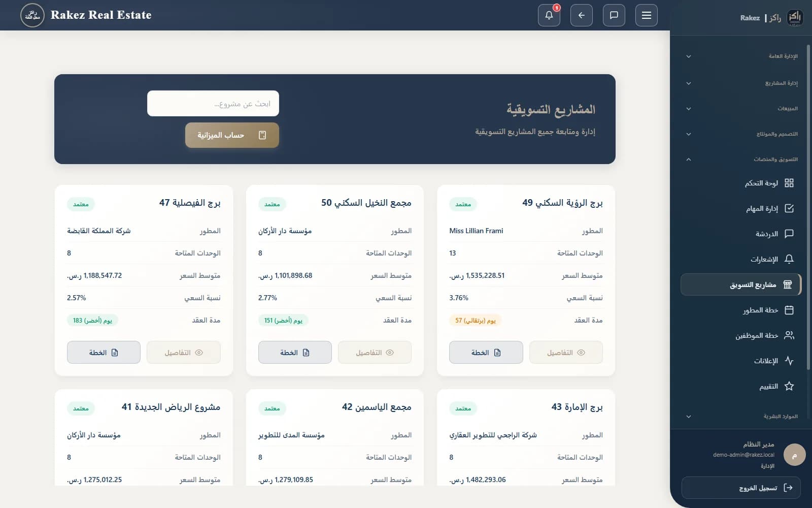Screen dimensions: 812x508
Task: Click the معتمد badge on برج الرؤية السكني 49
Action: tap(463, 204)
